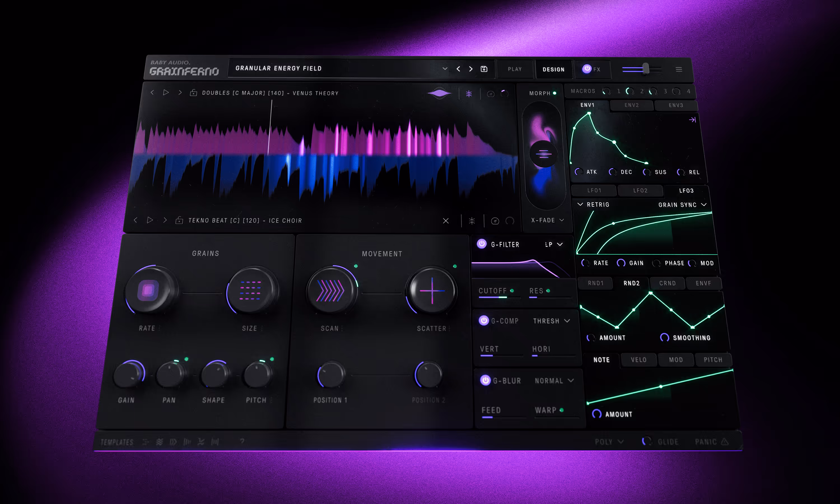
Task: Click the Panic button
Action: (712, 442)
